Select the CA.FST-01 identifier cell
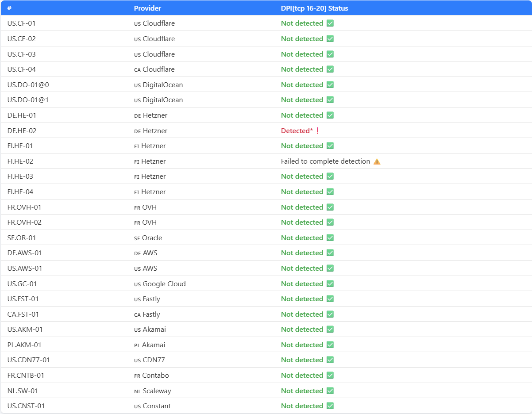 pyautogui.click(x=23, y=314)
